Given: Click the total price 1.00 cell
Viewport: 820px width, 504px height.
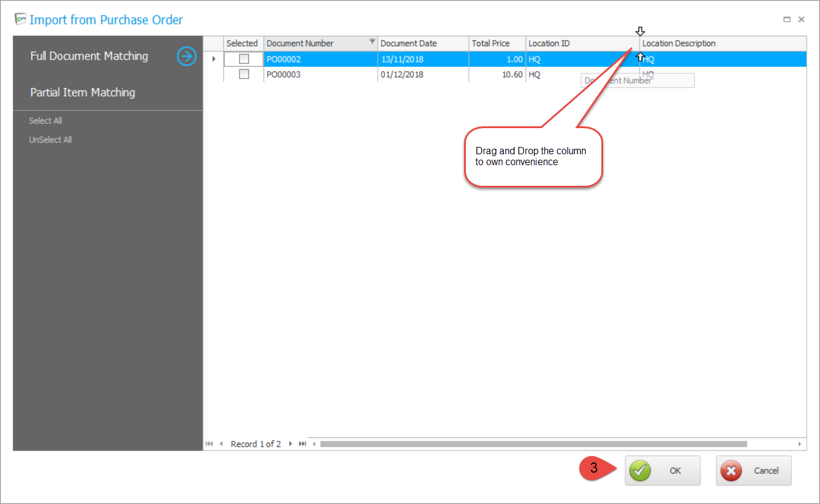Looking at the screenshot, I should tap(497, 59).
